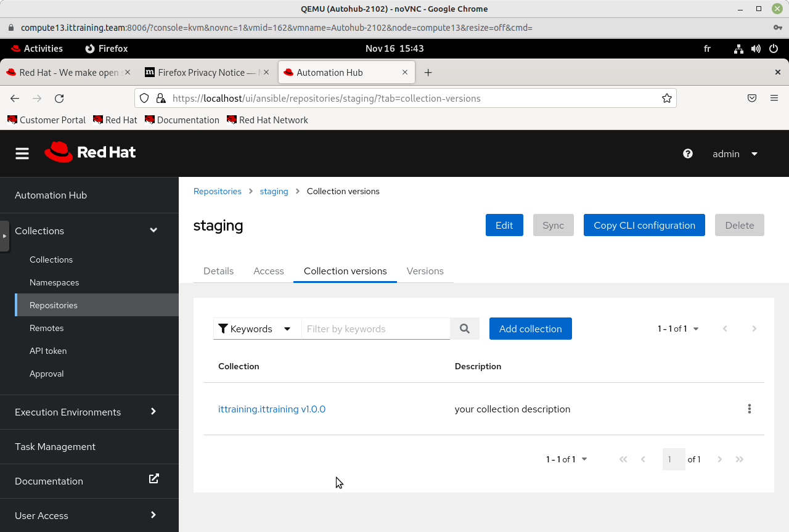Go to first page pagination icon

point(623,459)
